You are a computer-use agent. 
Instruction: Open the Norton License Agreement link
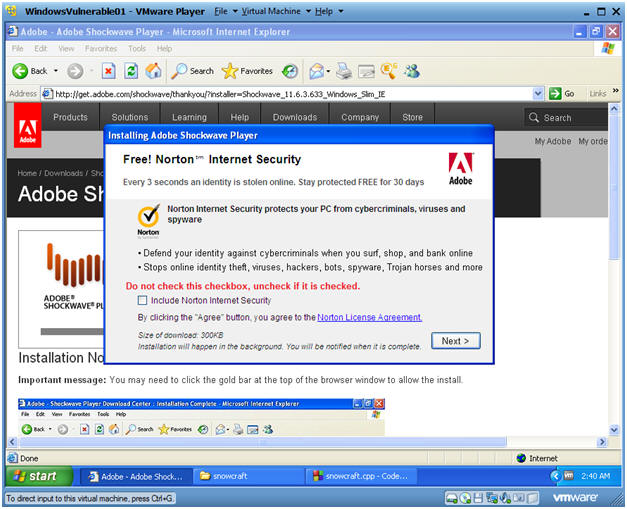[x=369, y=317]
